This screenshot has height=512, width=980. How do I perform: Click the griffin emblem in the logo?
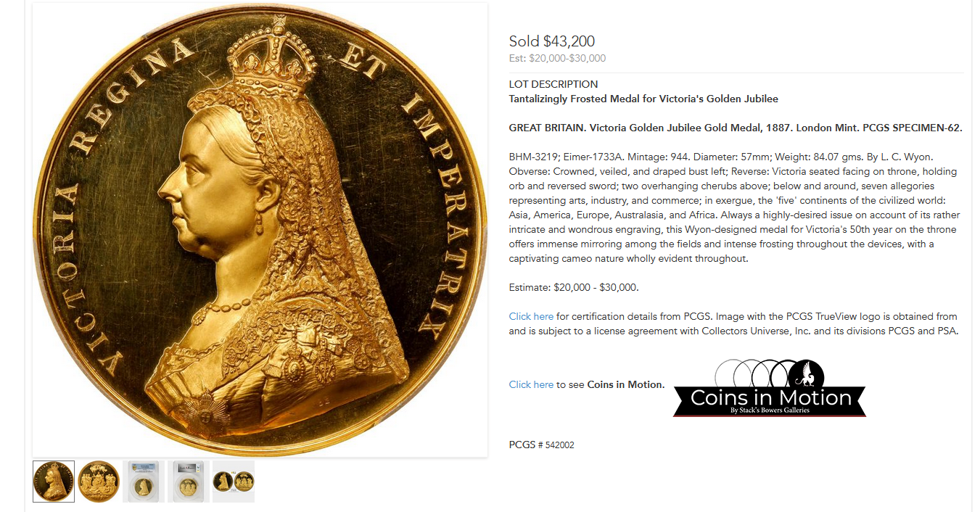coord(806,374)
